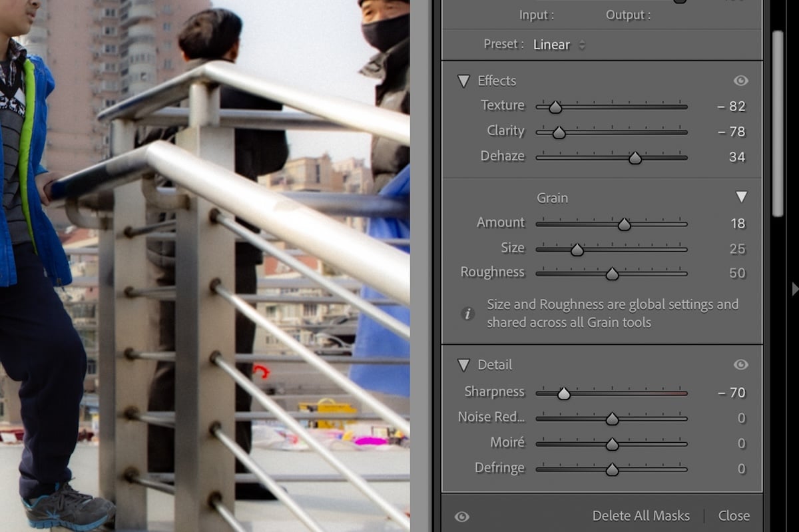This screenshot has width=799, height=532.
Task: Toggle the Effects section eye icon
Action: pos(740,81)
